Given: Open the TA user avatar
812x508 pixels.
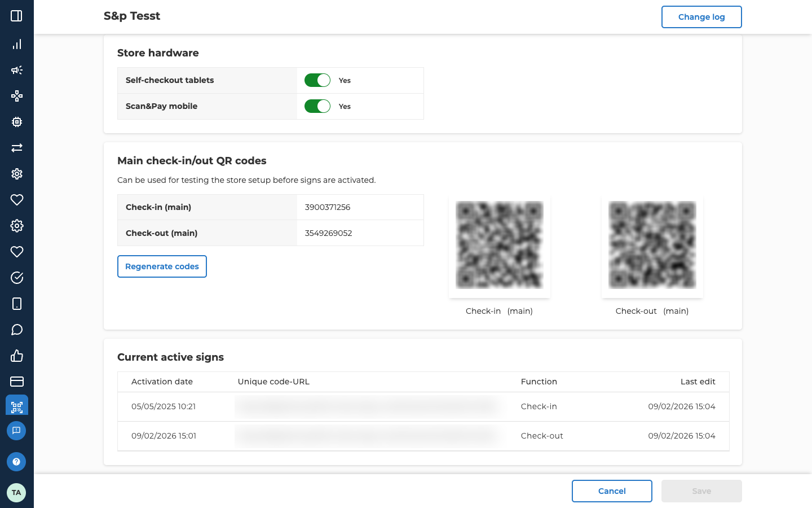Looking at the screenshot, I should (16, 493).
